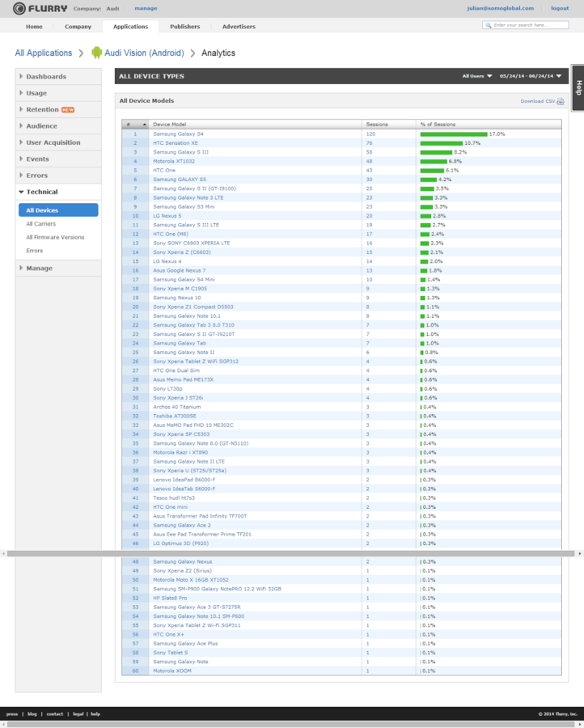
Task: Expand the Dashboards sidebar section
Action: click(x=58, y=77)
